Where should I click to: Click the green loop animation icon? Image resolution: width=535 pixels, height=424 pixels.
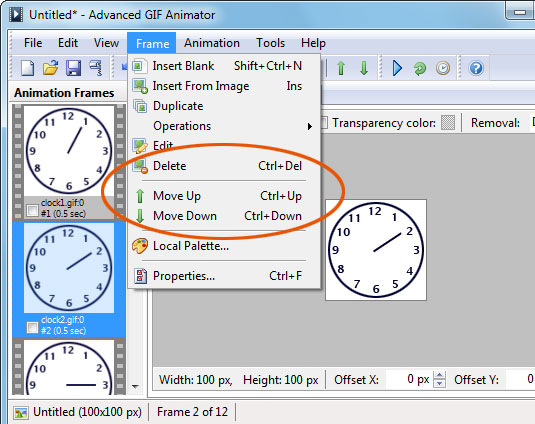click(x=420, y=69)
